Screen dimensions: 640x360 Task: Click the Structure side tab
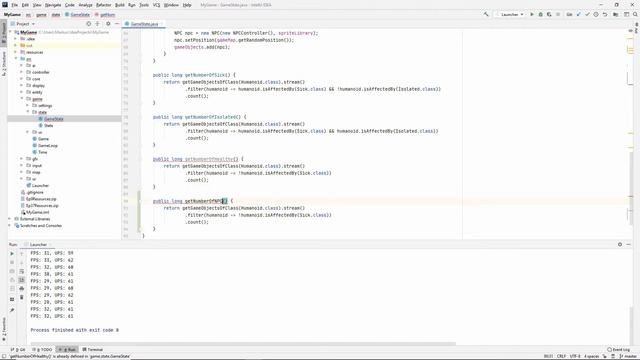click(x=4, y=64)
